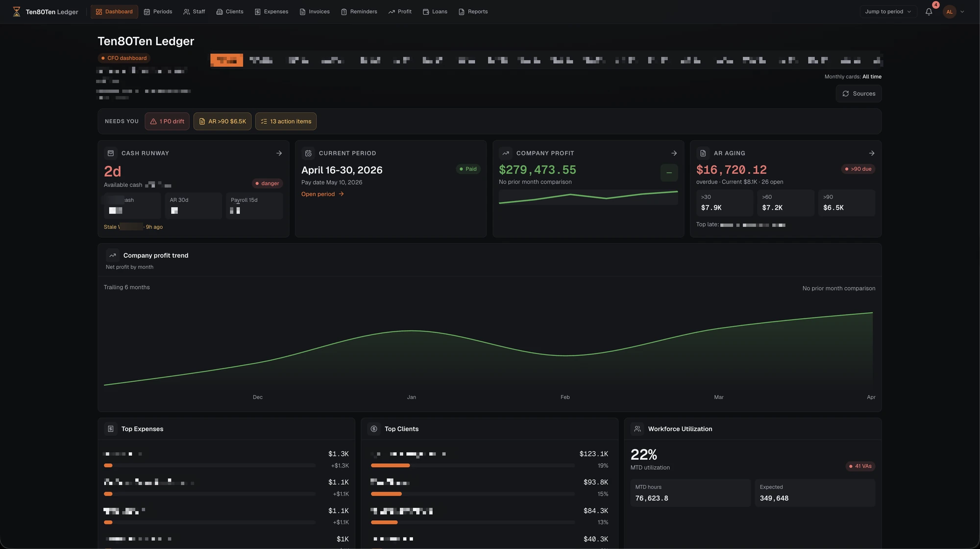Click the 22% MTD utilization value
Viewport: 980px width, 549px height.
644,455
